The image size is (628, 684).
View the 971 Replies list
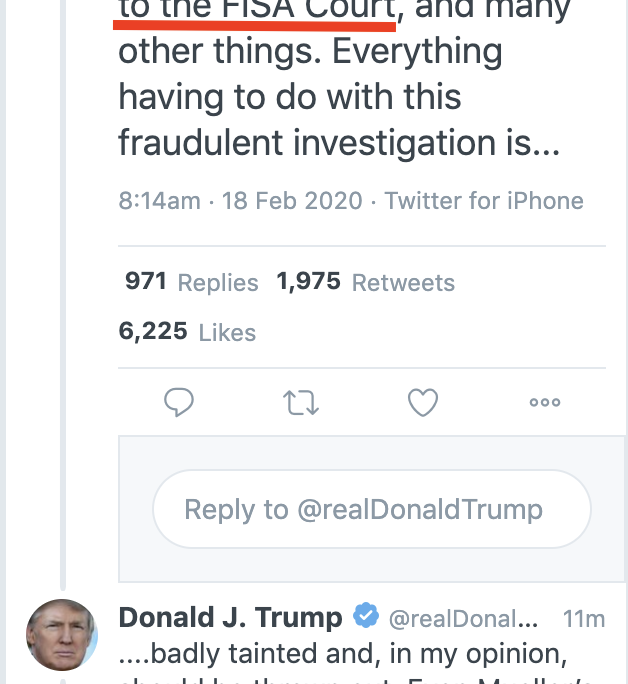tap(191, 282)
